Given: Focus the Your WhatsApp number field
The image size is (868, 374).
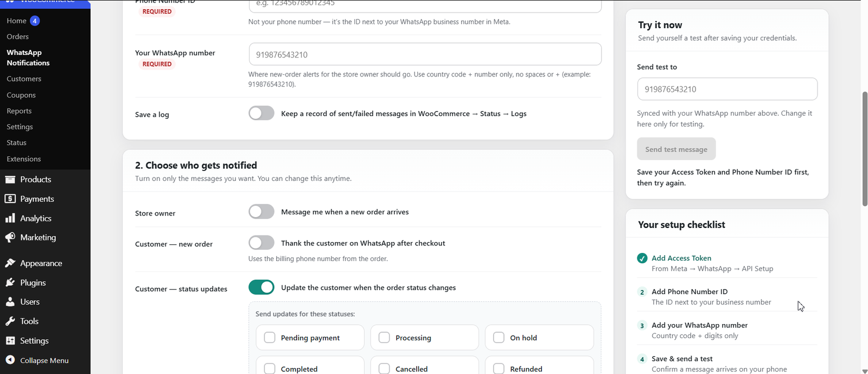Looking at the screenshot, I should click(425, 54).
